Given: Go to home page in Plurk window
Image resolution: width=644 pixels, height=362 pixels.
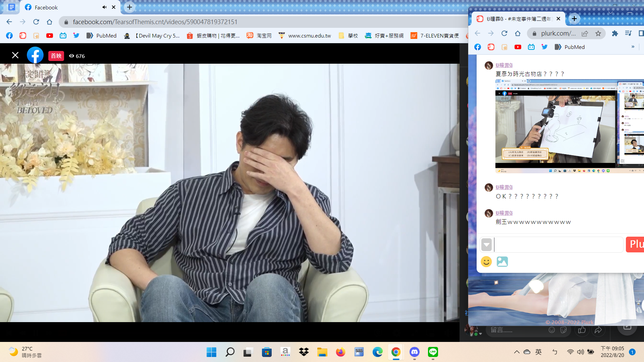Looking at the screenshot, I should tap(518, 33).
